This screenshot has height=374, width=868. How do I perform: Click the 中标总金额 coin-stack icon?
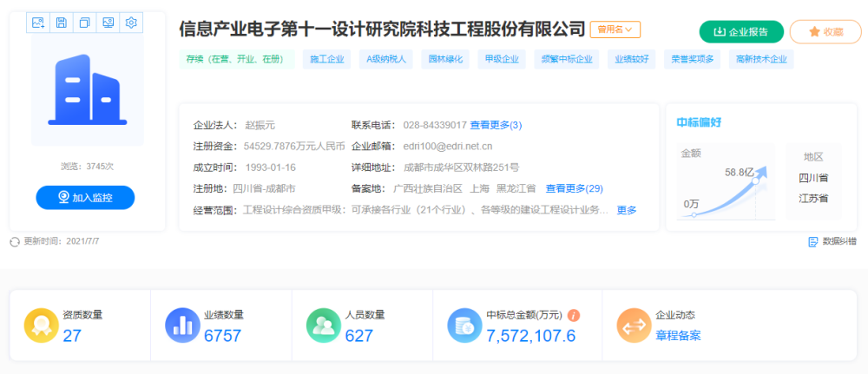click(464, 325)
